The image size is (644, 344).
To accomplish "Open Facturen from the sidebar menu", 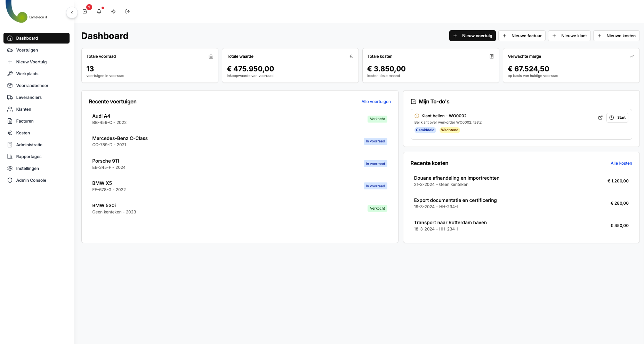I will [24, 121].
